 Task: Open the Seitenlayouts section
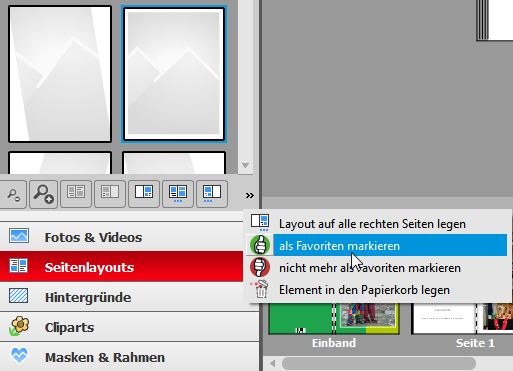pos(121,267)
